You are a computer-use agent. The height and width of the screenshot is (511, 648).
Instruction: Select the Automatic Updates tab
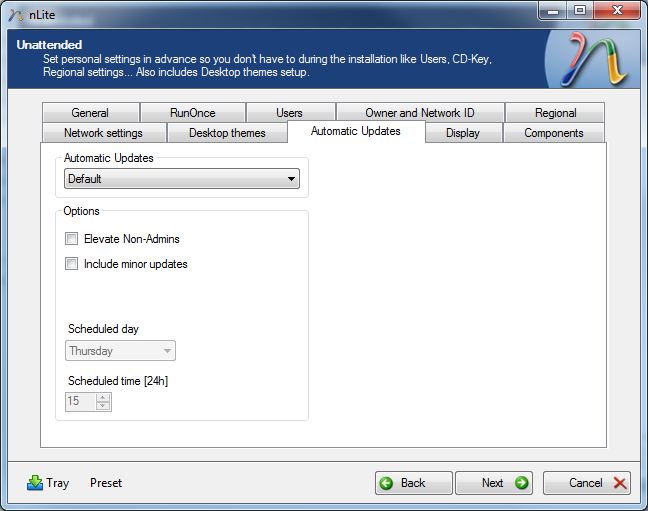tap(356, 131)
